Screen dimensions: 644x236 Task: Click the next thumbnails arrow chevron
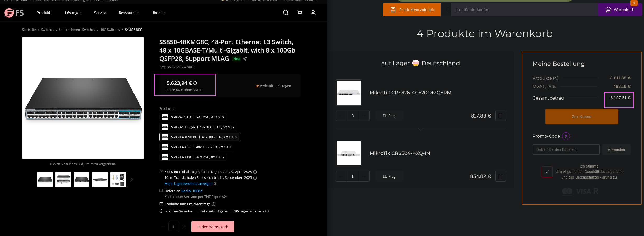point(131,180)
